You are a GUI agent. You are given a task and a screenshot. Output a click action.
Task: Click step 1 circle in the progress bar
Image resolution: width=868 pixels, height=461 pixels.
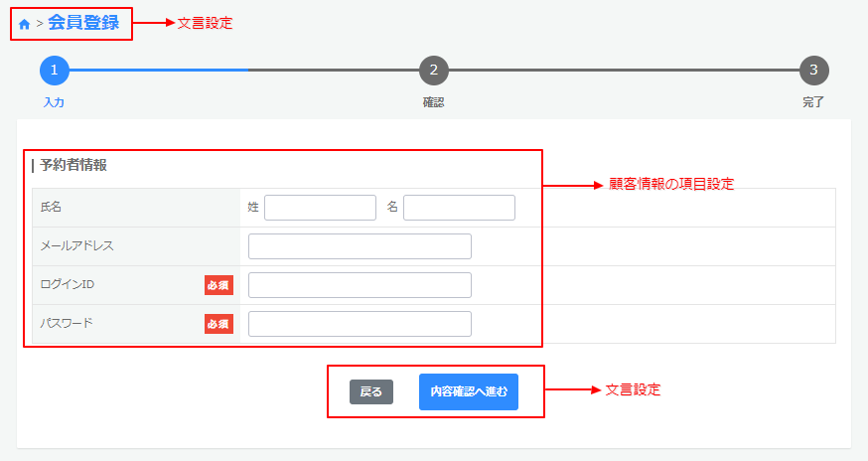click(55, 71)
